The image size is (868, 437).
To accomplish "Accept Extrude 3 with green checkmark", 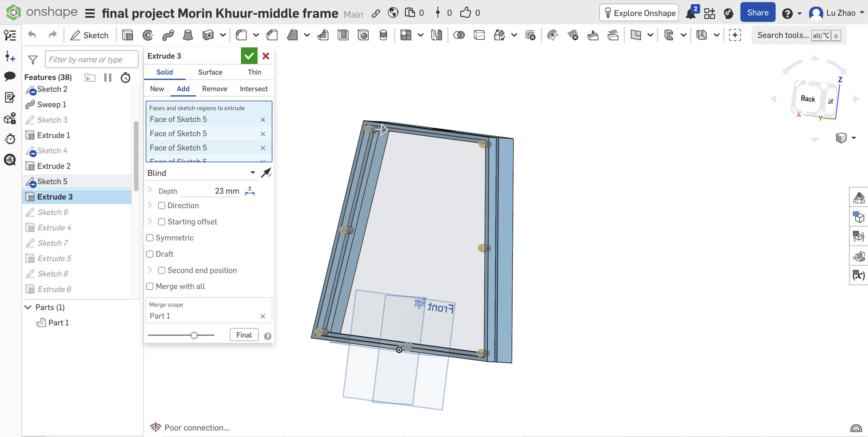I will pos(249,56).
